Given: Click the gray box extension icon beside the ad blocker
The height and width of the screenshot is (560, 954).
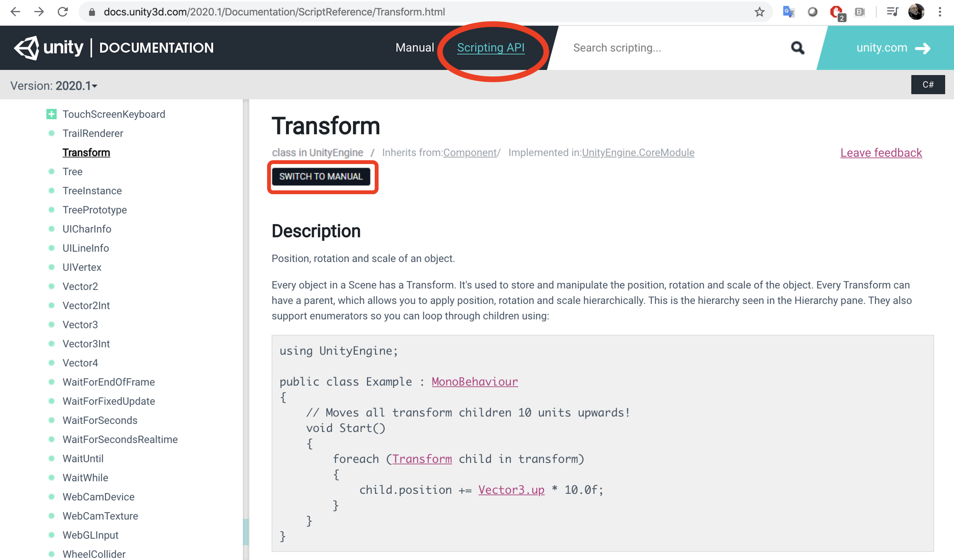Looking at the screenshot, I should coord(860,12).
